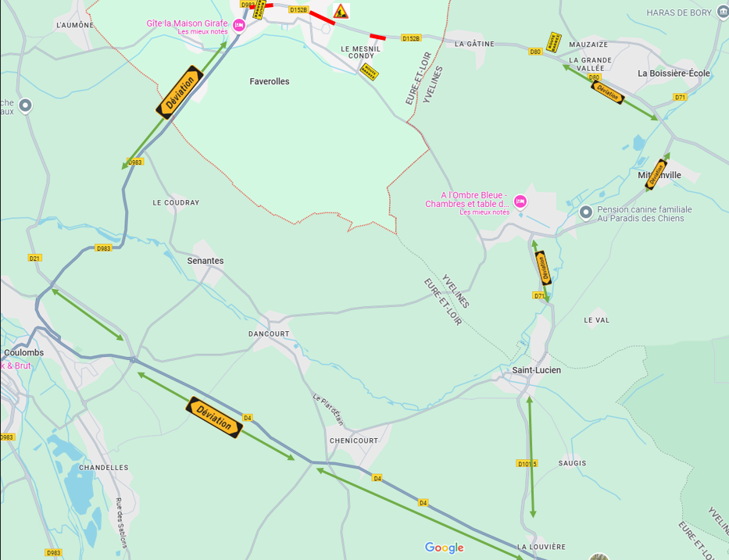Viewport: 729px width, 560px height.
Task: Select the Saint-Lucien town label
Action: point(537,370)
